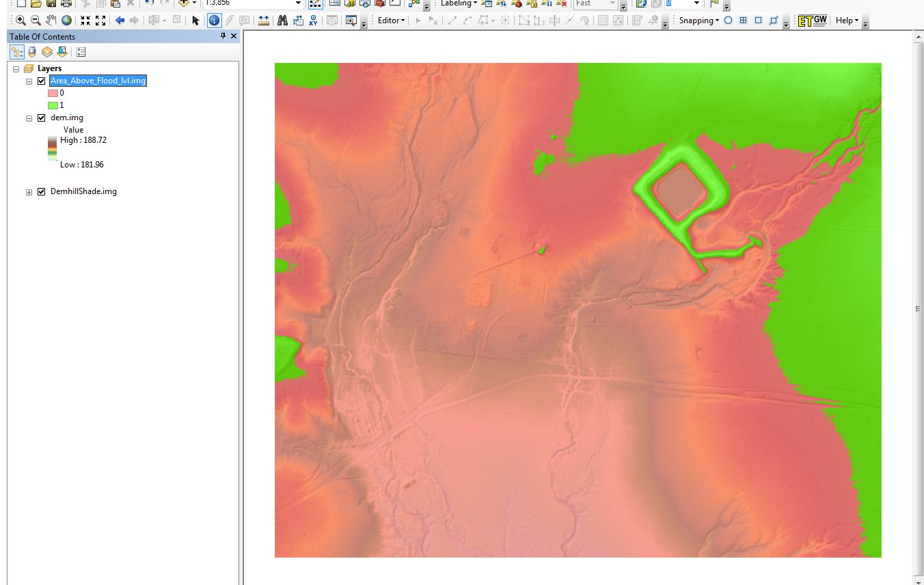924x585 pixels.
Task: Toggle auto-hide pin on Table Of Contents
Action: [223, 36]
